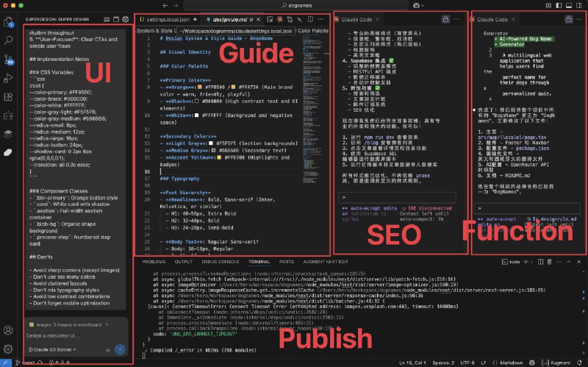Click the dognames command center search
Screen dimensions: 588x367
296,5
